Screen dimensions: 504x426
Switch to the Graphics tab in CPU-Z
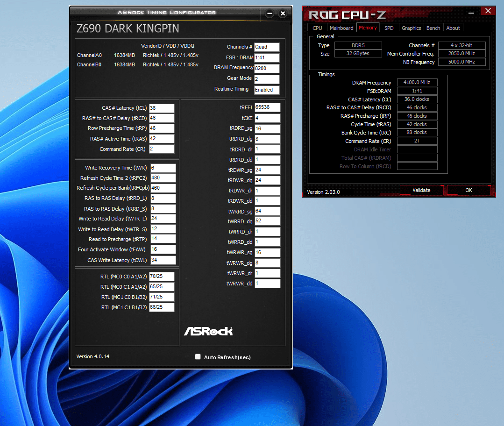click(411, 28)
